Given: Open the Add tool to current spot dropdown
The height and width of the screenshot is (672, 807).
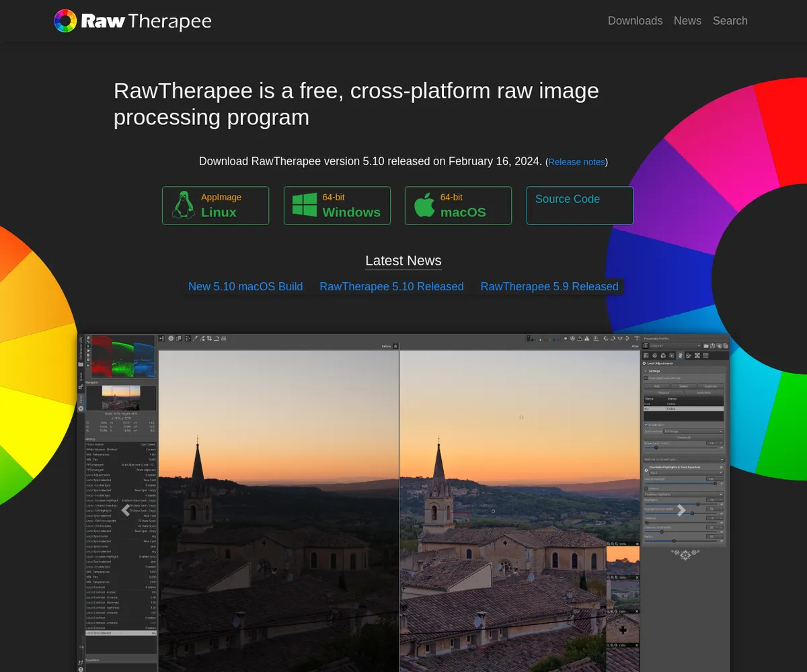Looking at the screenshot, I should pos(684,460).
